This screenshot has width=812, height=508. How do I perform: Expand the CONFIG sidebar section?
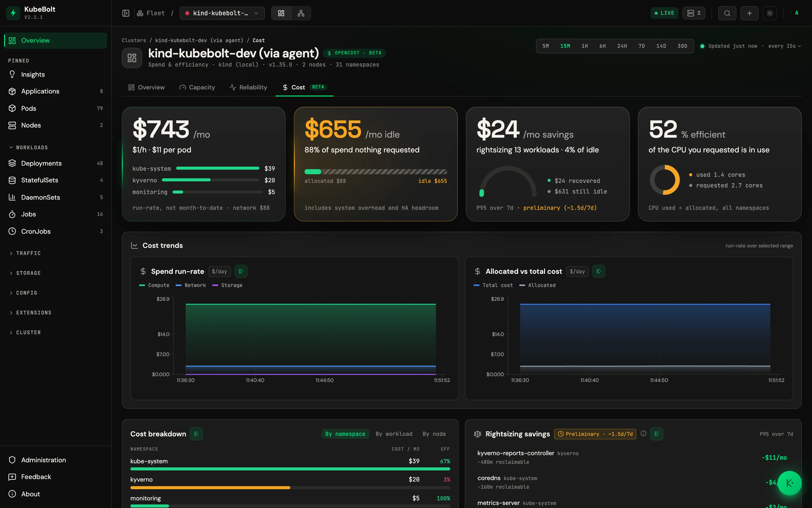tap(23, 293)
